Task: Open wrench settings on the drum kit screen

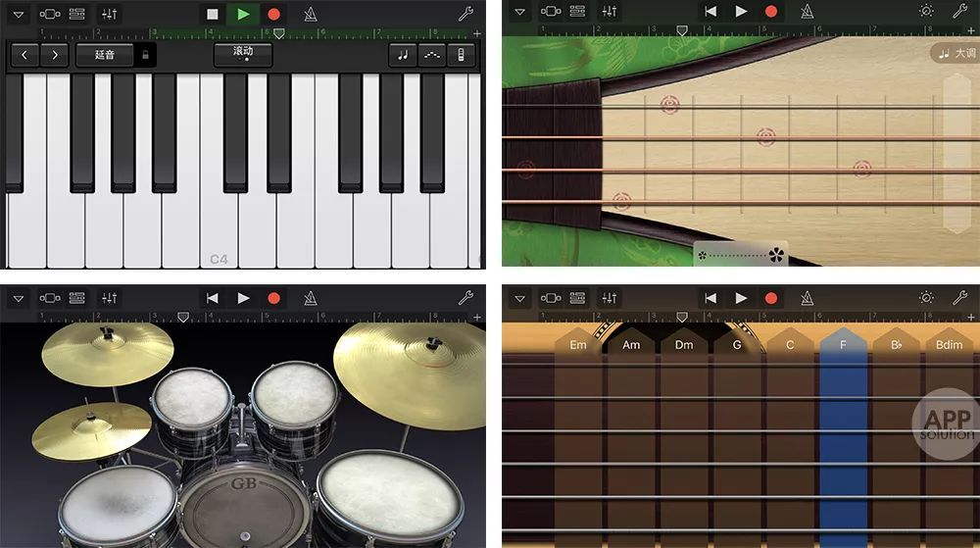Action: pyautogui.click(x=465, y=298)
